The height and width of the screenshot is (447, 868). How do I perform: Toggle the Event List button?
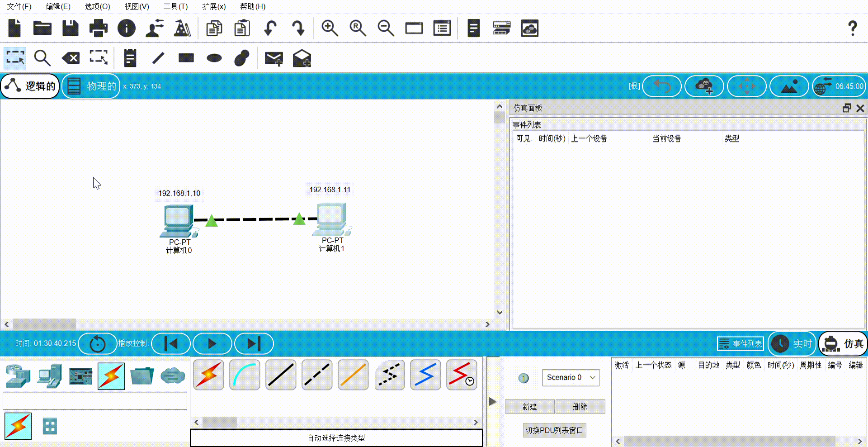pyautogui.click(x=741, y=344)
